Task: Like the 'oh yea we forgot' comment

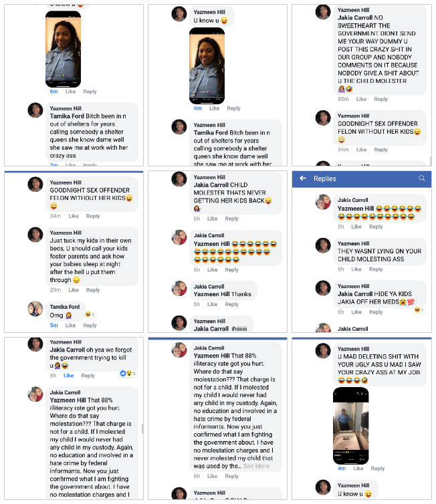Action: 68,376
